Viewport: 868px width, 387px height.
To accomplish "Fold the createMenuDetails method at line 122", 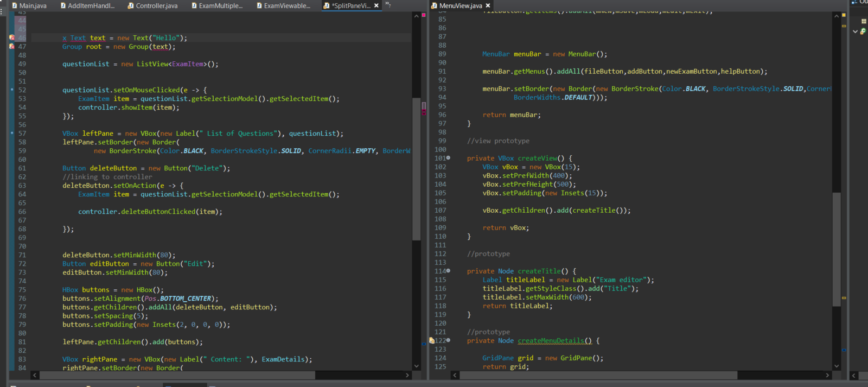I will 448,340.
